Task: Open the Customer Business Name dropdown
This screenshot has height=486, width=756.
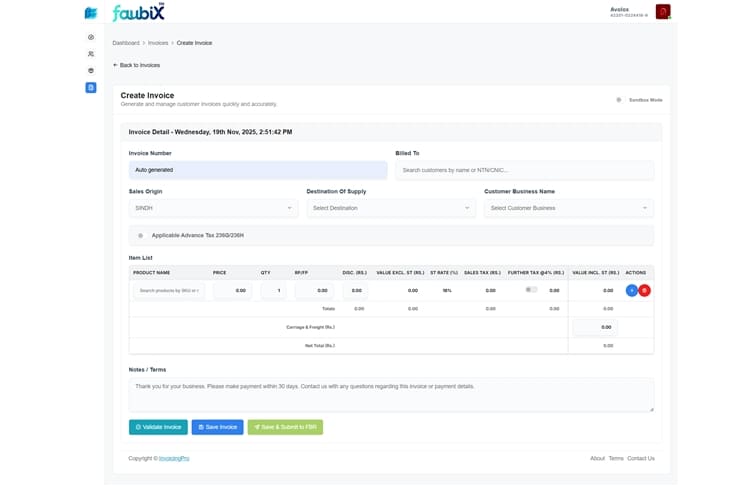Action: tap(568, 208)
